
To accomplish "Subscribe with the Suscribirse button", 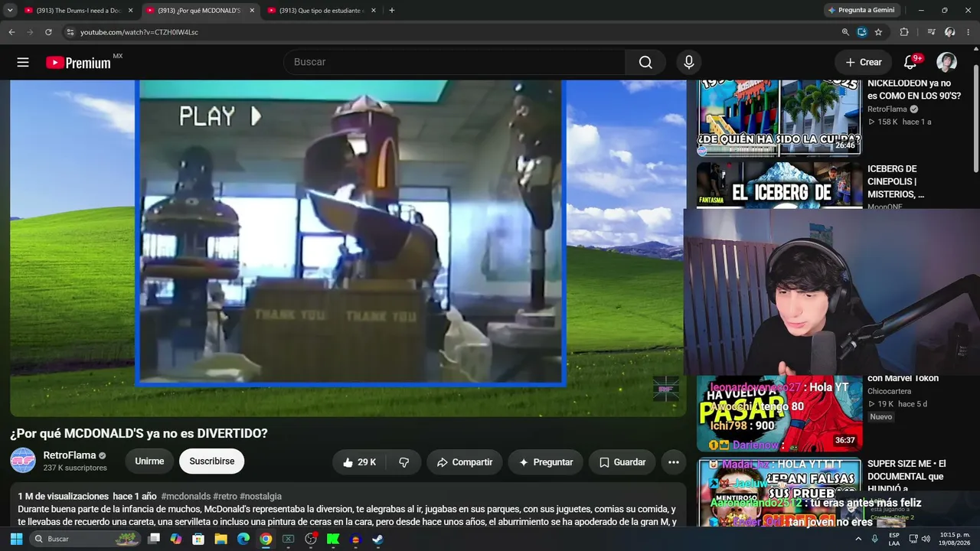I will (x=212, y=461).
